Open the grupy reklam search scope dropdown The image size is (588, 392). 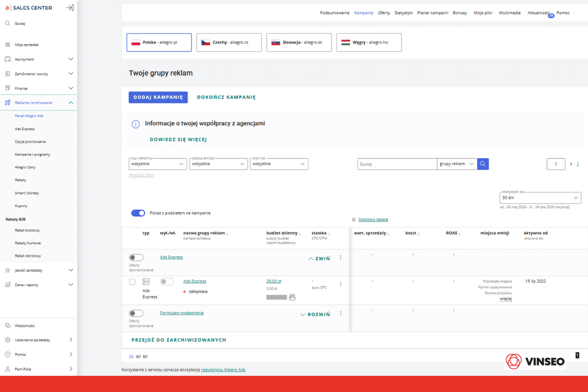click(457, 164)
